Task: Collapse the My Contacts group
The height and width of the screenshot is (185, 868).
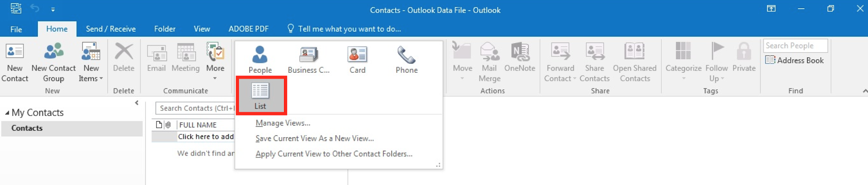Action: [x=7, y=113]
